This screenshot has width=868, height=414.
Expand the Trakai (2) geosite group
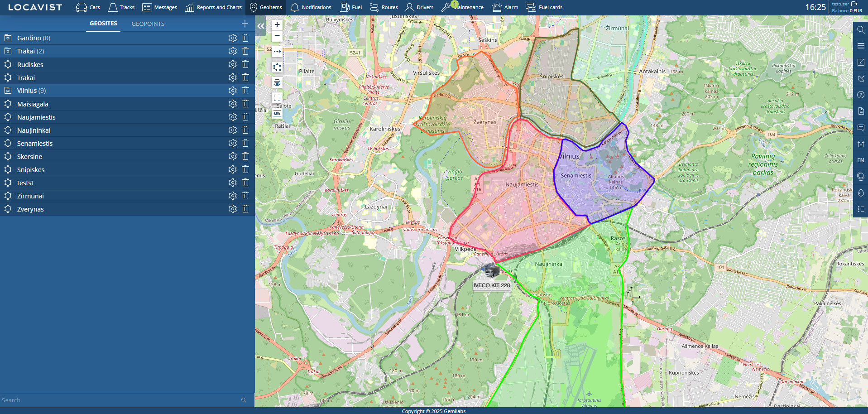pyautogui.click(x=30, y=51)
